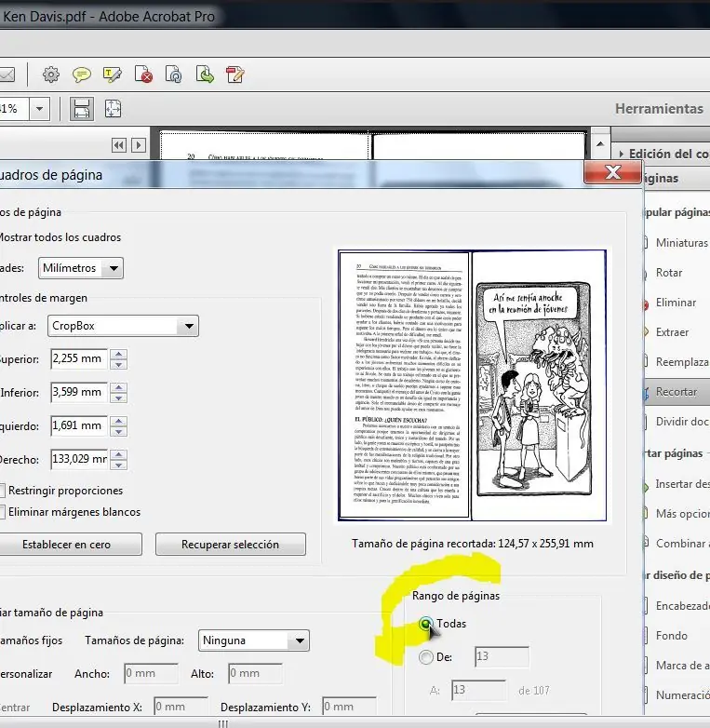Click the Ancho width field

[152, 674]
